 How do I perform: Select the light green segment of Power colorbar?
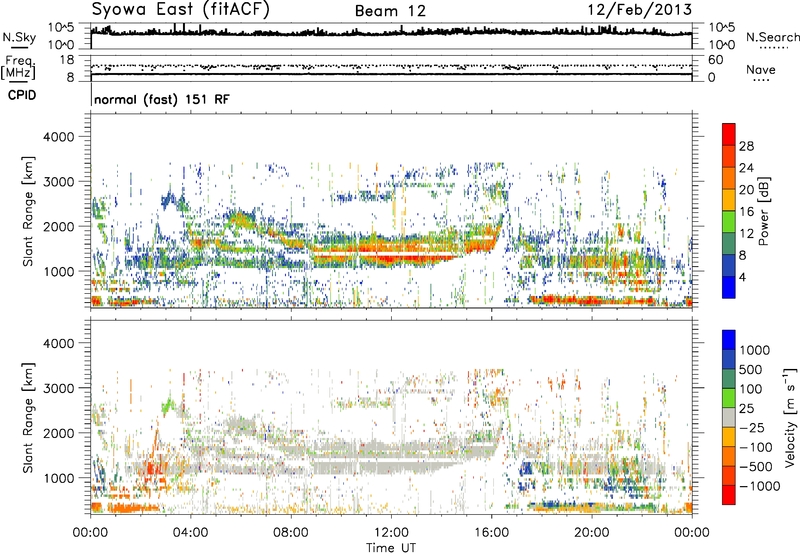[x=729, y=221]
